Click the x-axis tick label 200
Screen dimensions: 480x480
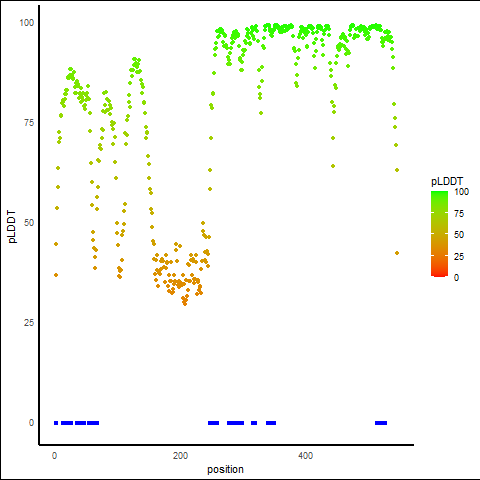point(180,456)
